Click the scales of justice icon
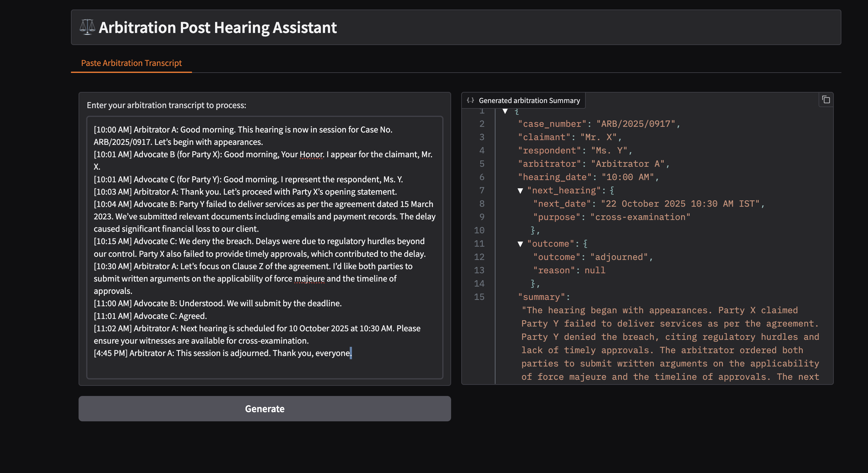 tap(87, 27)
